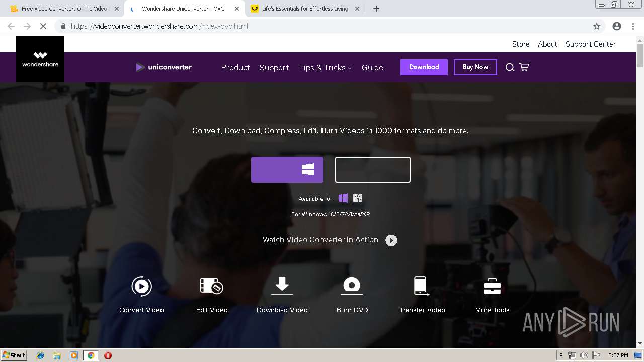Select the Windows platform icon under Available for
Viewport: 644px width, 362px height.
(x=343, y=198)
